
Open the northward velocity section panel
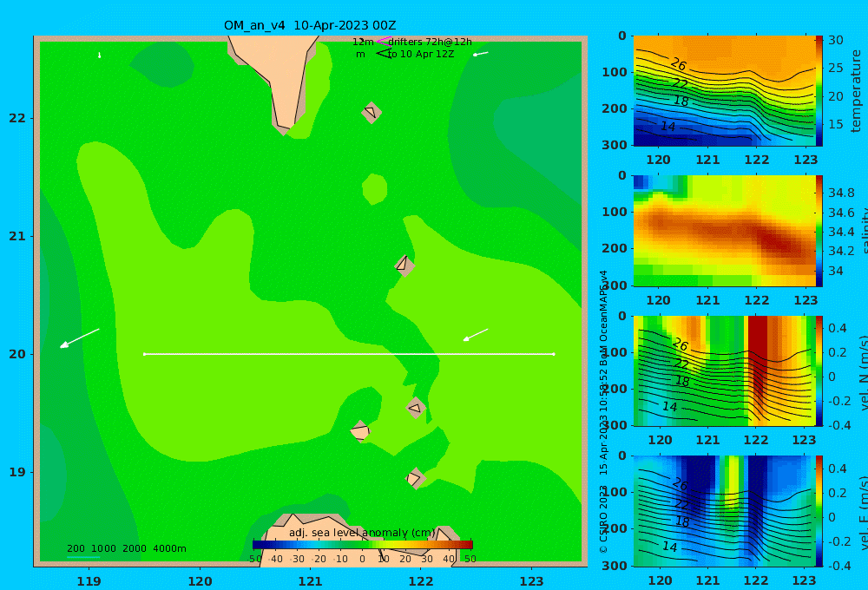point(724,370)
